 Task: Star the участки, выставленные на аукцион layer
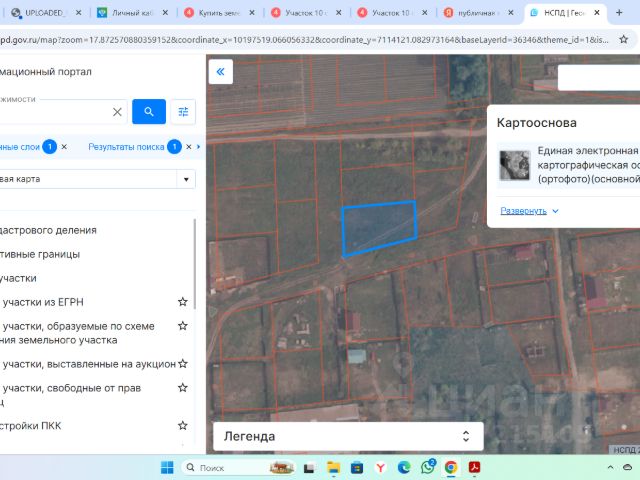(x=182, y=363)
